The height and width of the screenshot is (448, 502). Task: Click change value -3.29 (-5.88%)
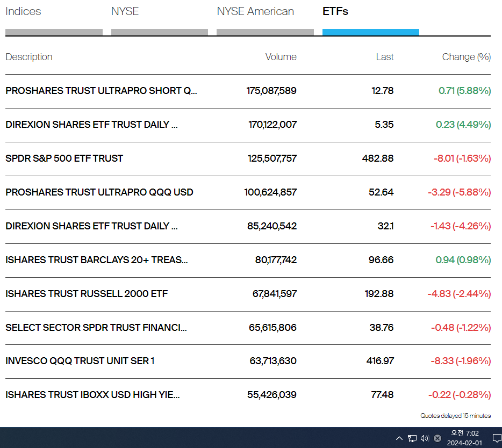(x=460, y=192)
